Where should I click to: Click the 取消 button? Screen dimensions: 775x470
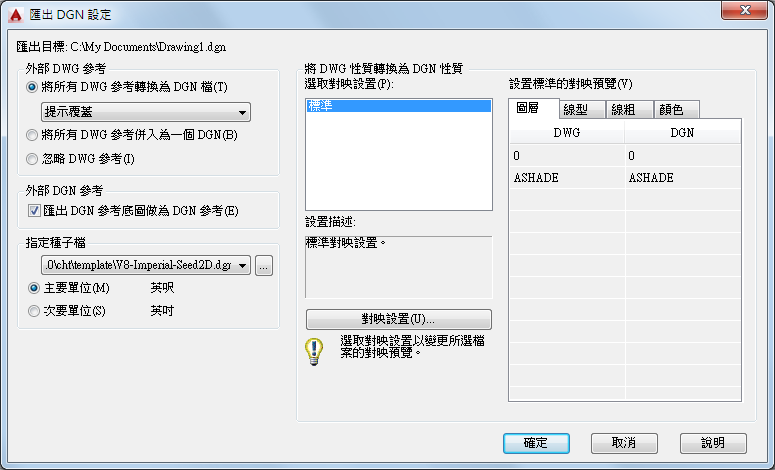624,443
